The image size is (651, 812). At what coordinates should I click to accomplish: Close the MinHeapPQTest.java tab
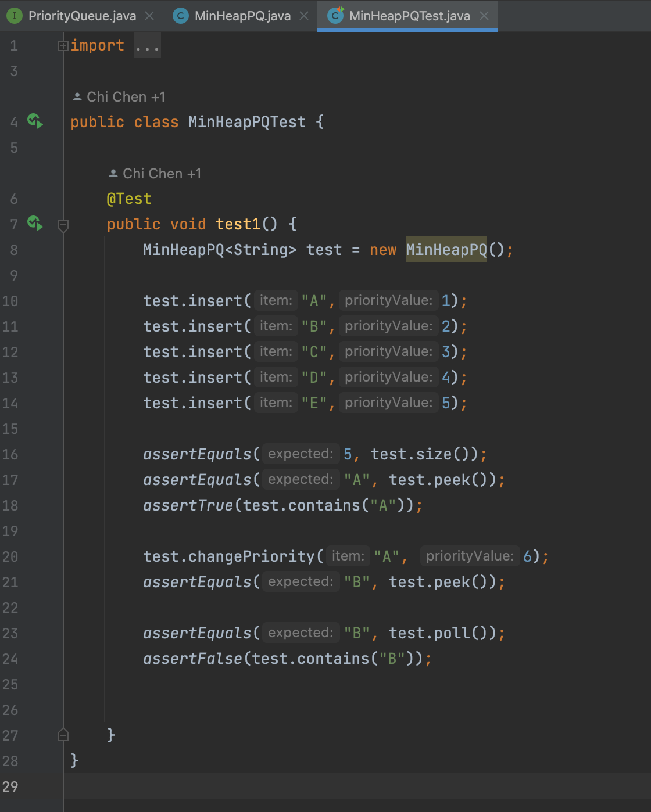pyautogui.click(x=484, y=16)
